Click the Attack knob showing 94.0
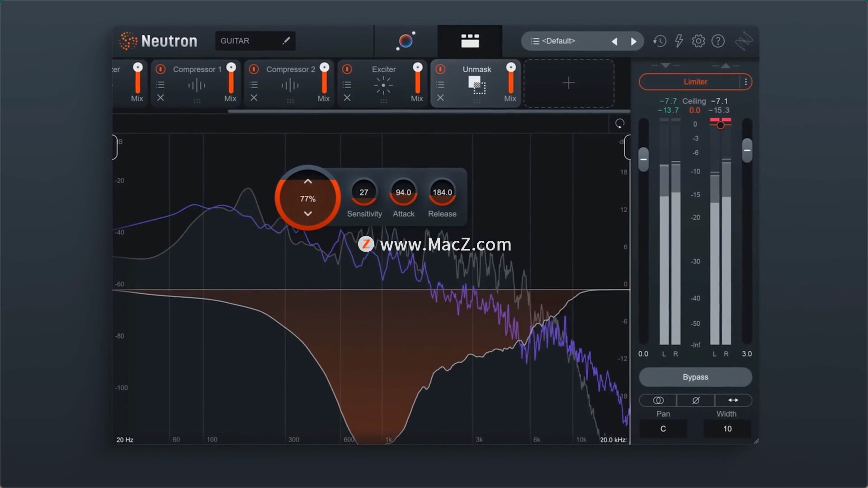 pyautogui.click(x=403, y=192)
